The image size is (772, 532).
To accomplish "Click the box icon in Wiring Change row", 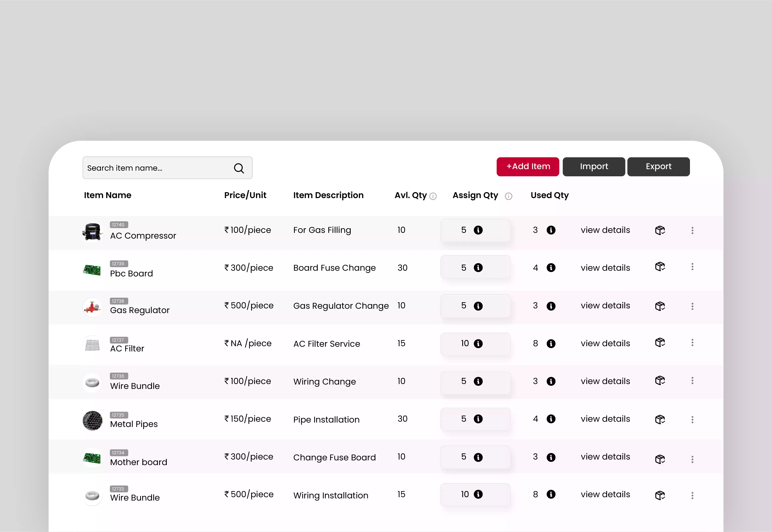I will click(x=660, y=381).
